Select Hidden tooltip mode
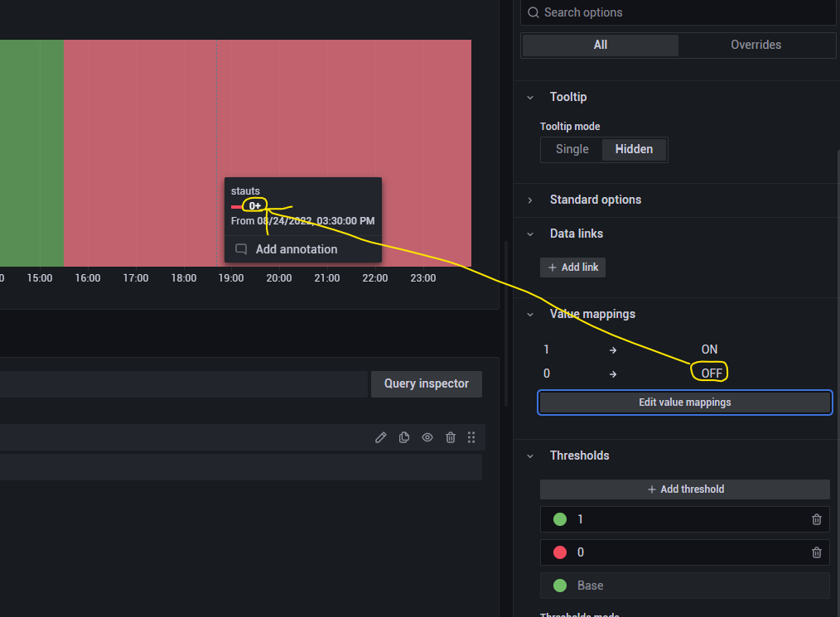Screen dimensions: 840x617 point(634,149)
